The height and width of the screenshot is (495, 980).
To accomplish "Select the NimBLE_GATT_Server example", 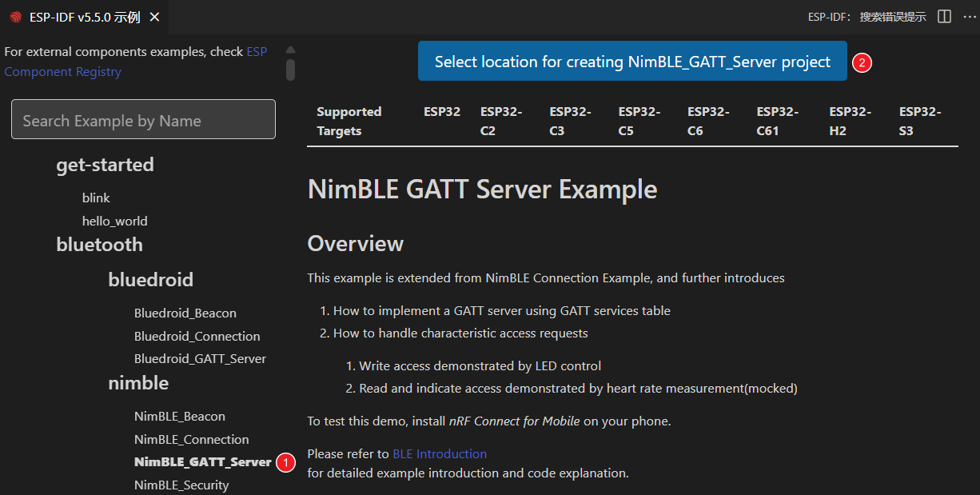I will click(202, 462).
